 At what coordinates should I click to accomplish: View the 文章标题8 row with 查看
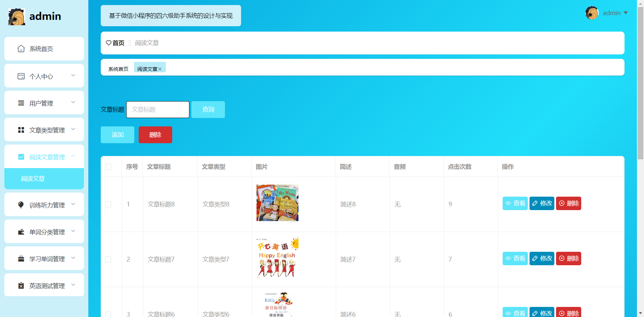click(515, 203)
